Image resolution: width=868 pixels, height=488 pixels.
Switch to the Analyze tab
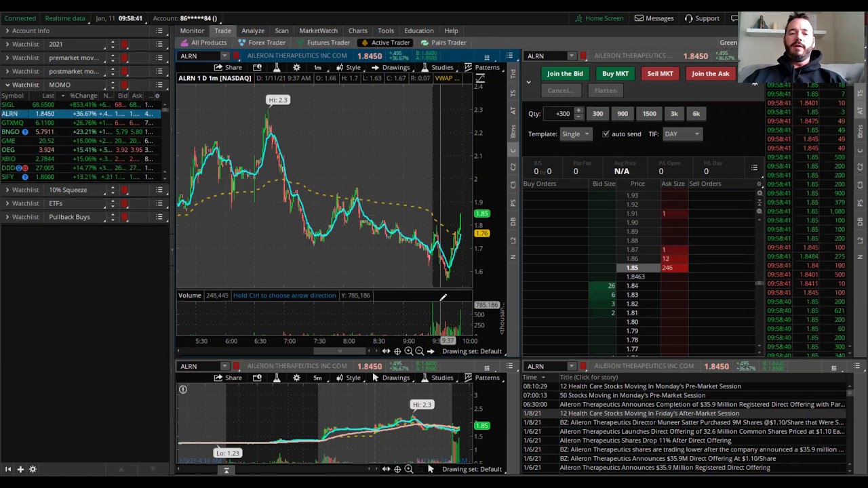(253, 30)
